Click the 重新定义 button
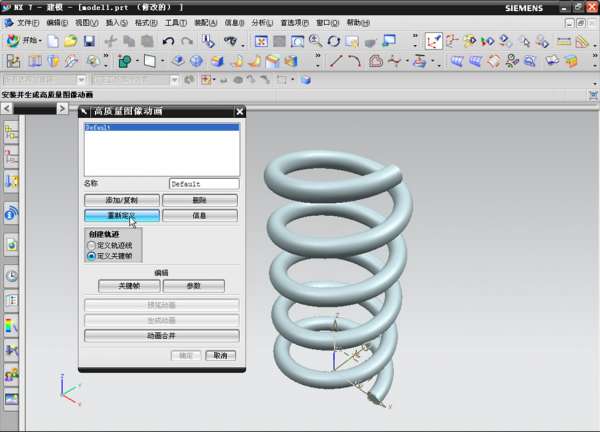The height and width of the screenshot is (432, 600). [121, 215]
